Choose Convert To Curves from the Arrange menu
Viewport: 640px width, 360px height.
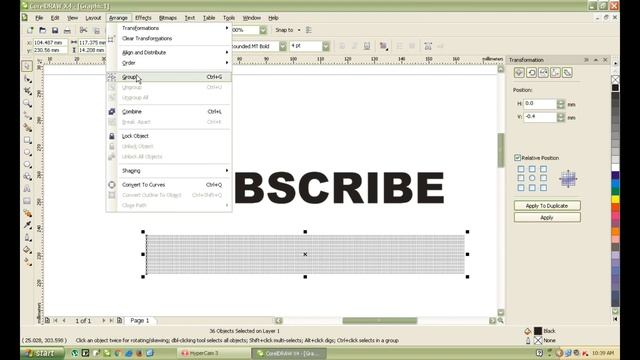[x=169, y=185]
